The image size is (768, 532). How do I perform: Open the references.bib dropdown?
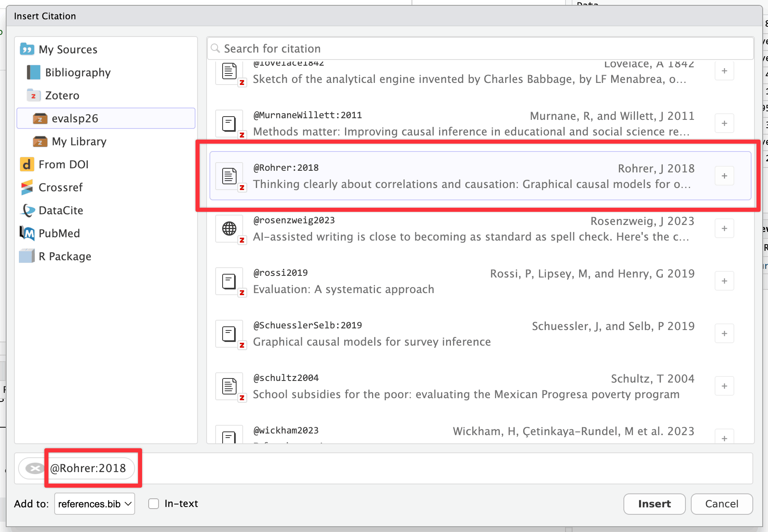pos(94,504)
